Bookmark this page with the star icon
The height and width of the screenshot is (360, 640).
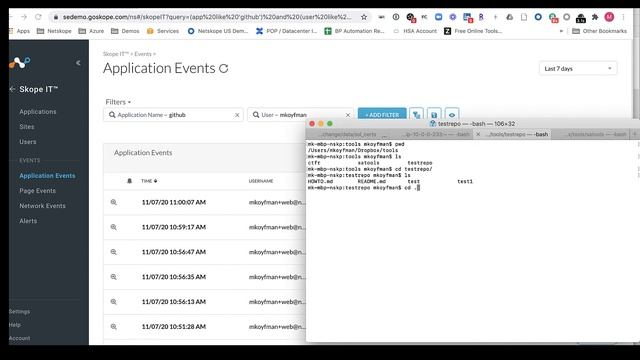tap(364, 17)
